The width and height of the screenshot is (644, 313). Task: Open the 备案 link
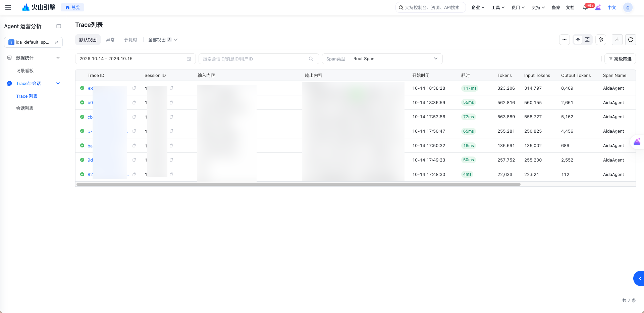pos(556,7)
